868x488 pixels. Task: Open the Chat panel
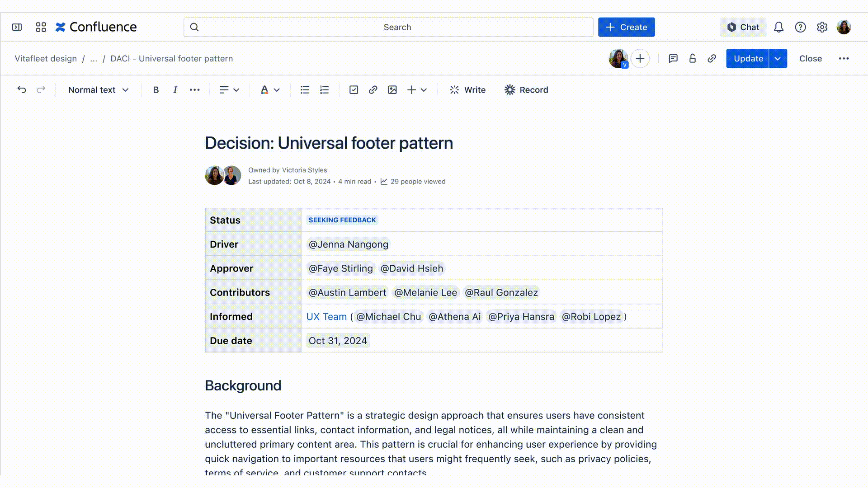pyautogui.click(x=743, y=27)
